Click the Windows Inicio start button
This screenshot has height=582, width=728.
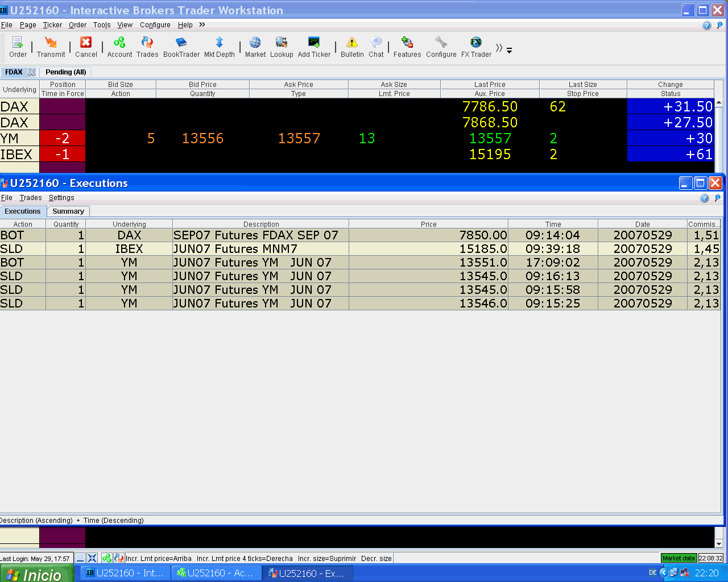36,573
